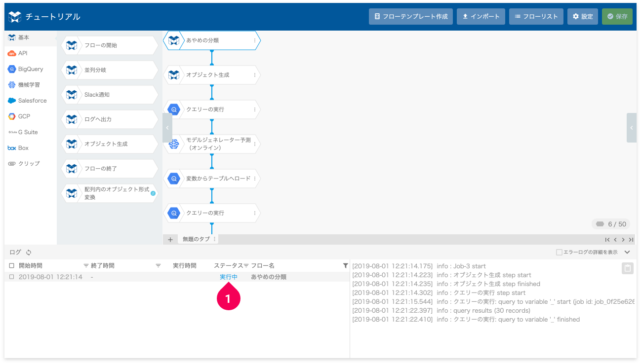Click the canvas オブジェクト生成 node icon
This screenshot has height=364, width=641.
click(173, 75)
